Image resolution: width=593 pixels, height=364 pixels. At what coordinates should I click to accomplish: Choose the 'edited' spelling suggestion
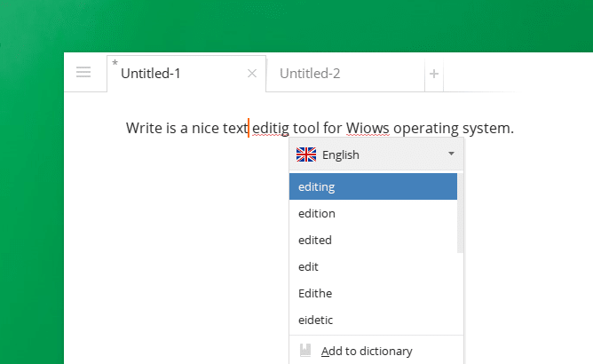(x=373, y=240)
